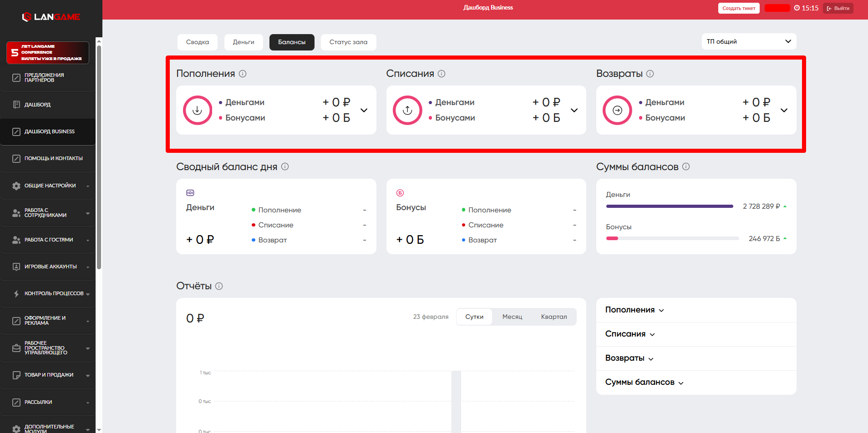Click info icon beside Сводный баланс дня

pyautogui.click(x=285, y=166)
